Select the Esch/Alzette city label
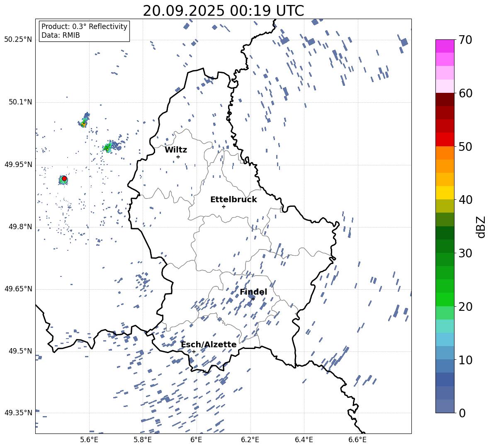 point(209,345)
